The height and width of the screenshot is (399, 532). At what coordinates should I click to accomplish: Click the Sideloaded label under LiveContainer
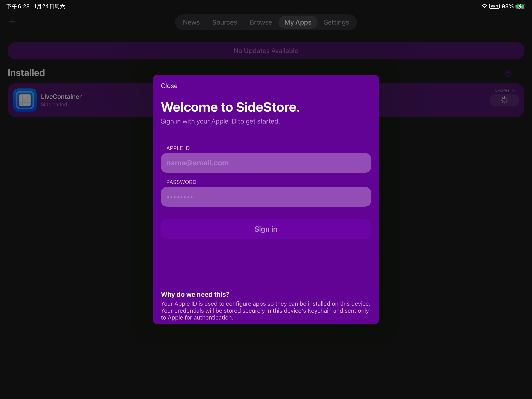(x=54, y=104)
